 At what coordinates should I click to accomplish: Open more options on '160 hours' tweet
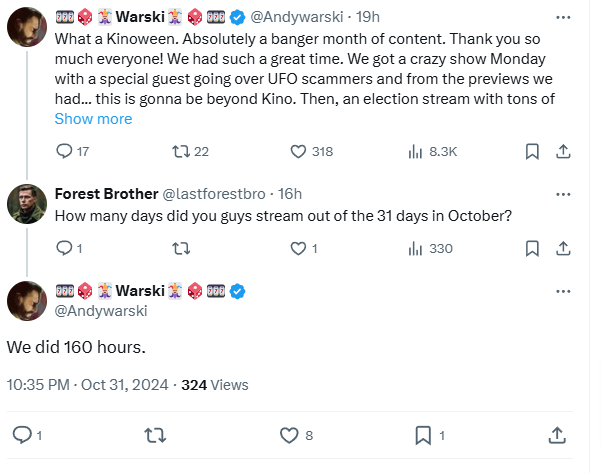click(x=563, y=291)
